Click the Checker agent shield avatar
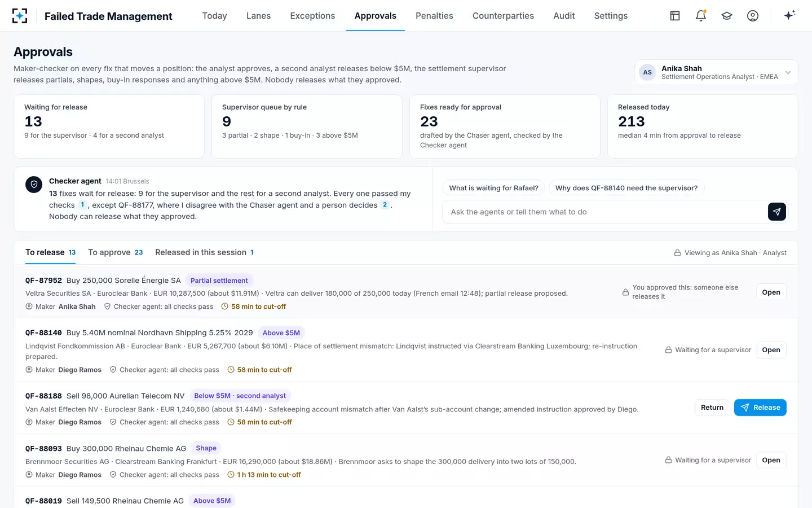The width and height of the screenshot is (812, 508). point(34,185)
